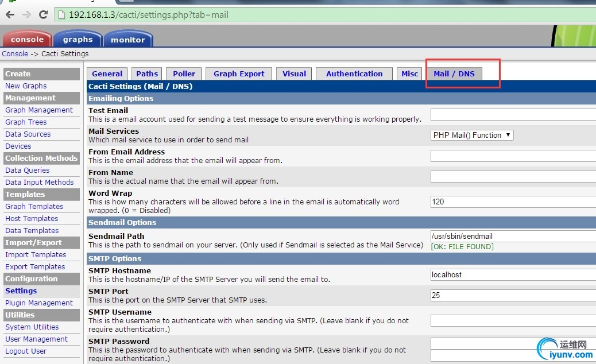The height and width of the screenshot is (364, 596).
Task: Focus the address bar URL
Action: click(x=149, y=15)
